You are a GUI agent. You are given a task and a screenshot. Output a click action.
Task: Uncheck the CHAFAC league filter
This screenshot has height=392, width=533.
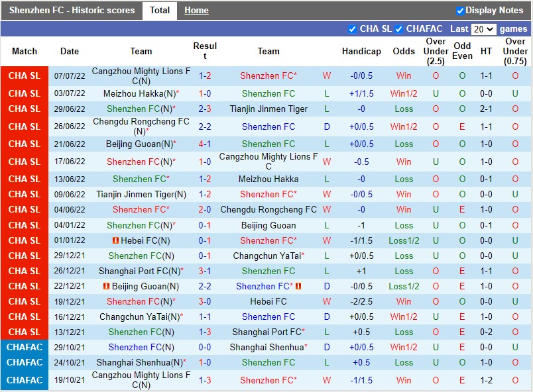(398, 29)
